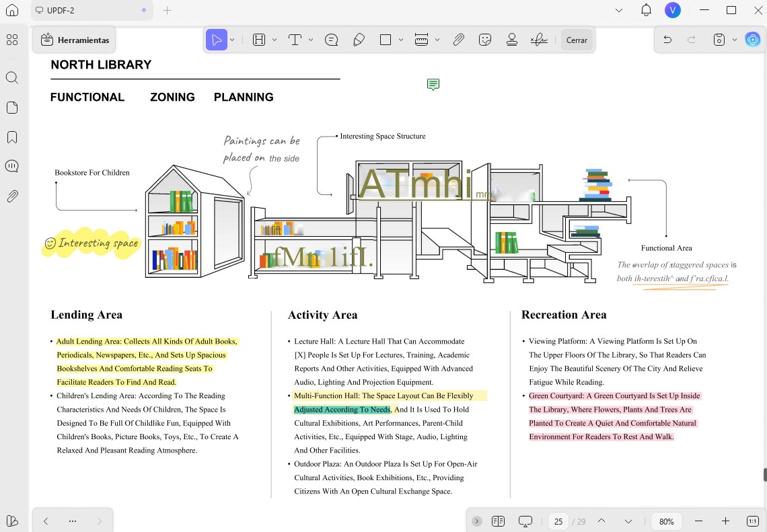Select the rectangle shape tool

[x=386, y=40]
